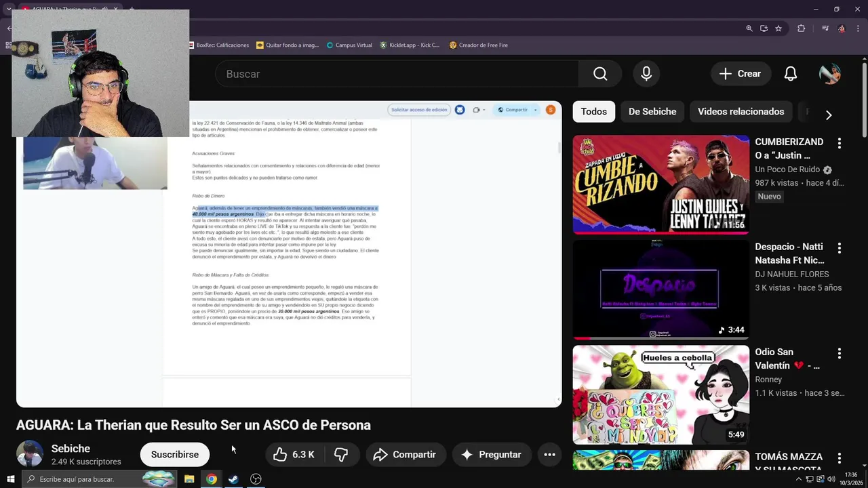Open Steam from the taskbar
Screen dimensions: 868x488
(233, 479)
